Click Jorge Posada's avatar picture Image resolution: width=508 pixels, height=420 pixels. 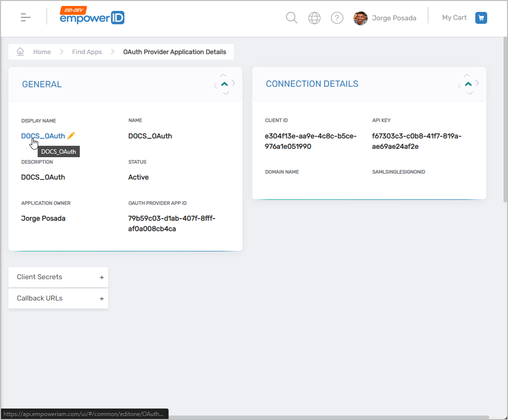(360, 18)
